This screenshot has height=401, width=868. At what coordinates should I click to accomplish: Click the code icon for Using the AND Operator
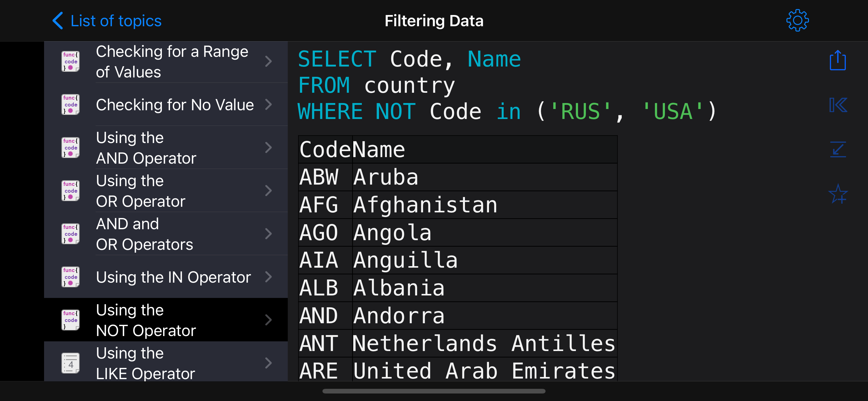coord(70,148)
